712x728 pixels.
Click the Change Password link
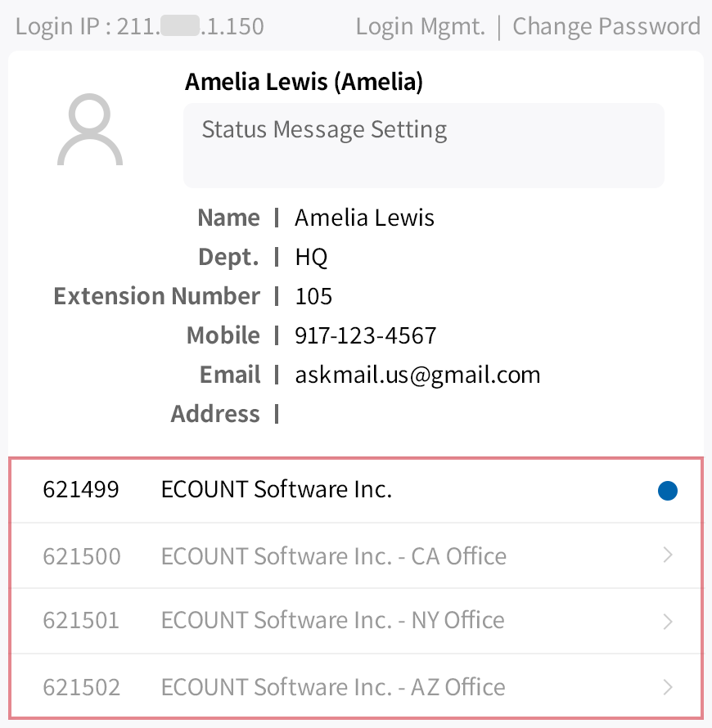point(606,26)
